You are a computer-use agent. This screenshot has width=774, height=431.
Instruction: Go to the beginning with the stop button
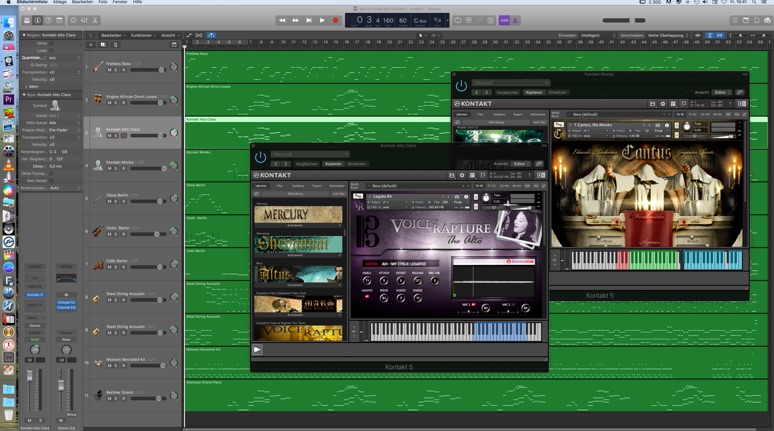click(309, 20)
